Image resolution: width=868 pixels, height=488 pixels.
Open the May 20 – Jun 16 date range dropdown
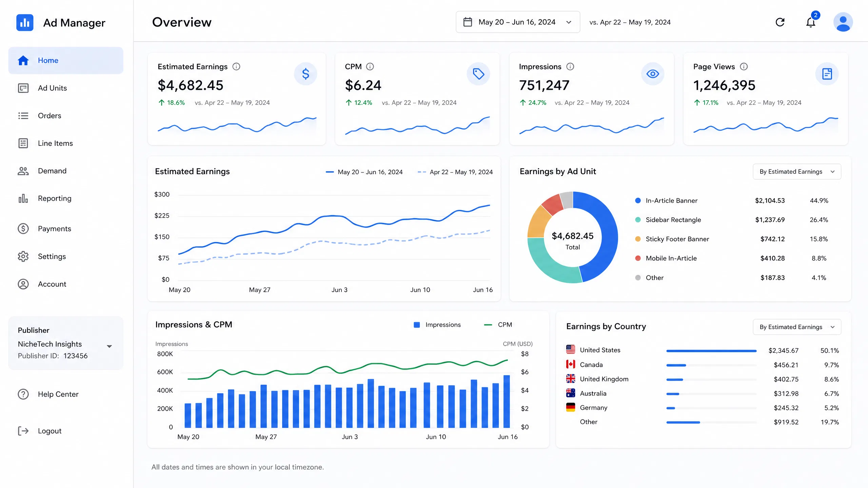[x=518, y=22]
